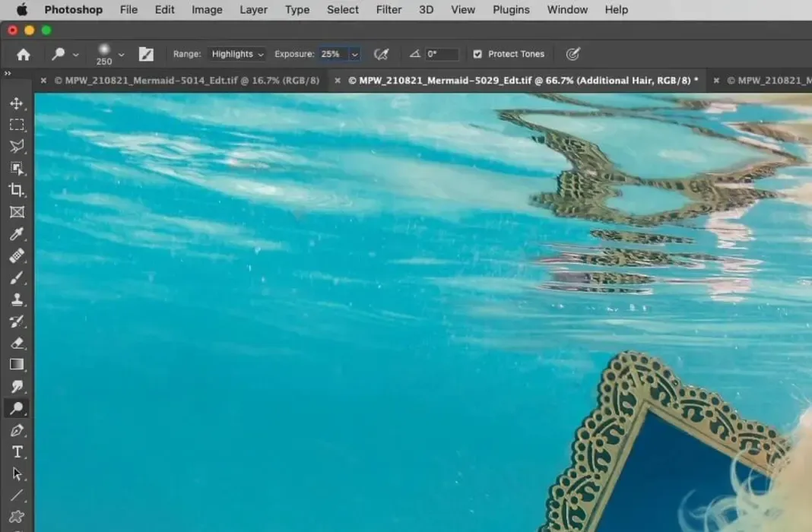Open the Apple menu
The image size is (812, 532).
(x=21, y=10)
